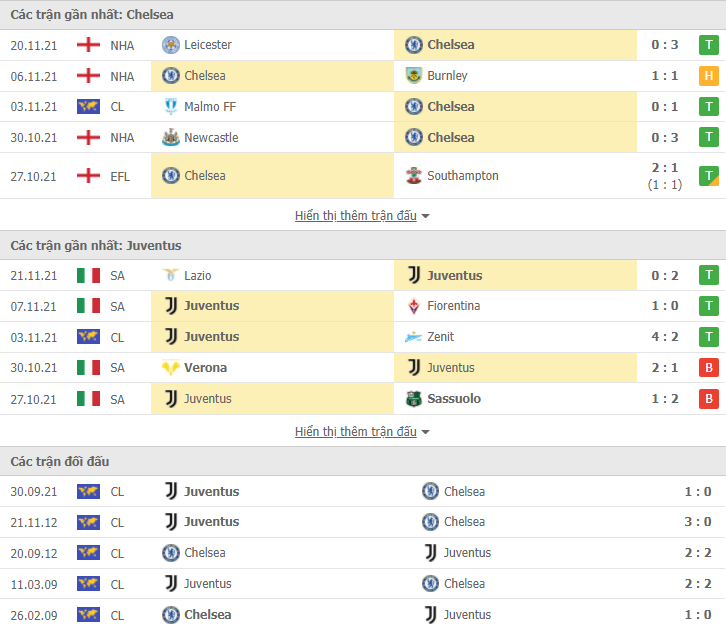
Task: Click the Verona crest icon
Action: pyautogui.click(x=170, y=368)
